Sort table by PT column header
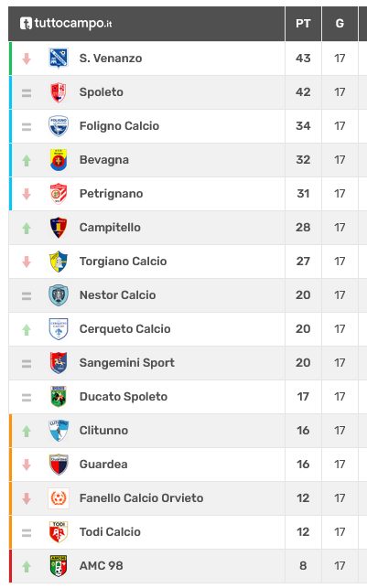 303,24
